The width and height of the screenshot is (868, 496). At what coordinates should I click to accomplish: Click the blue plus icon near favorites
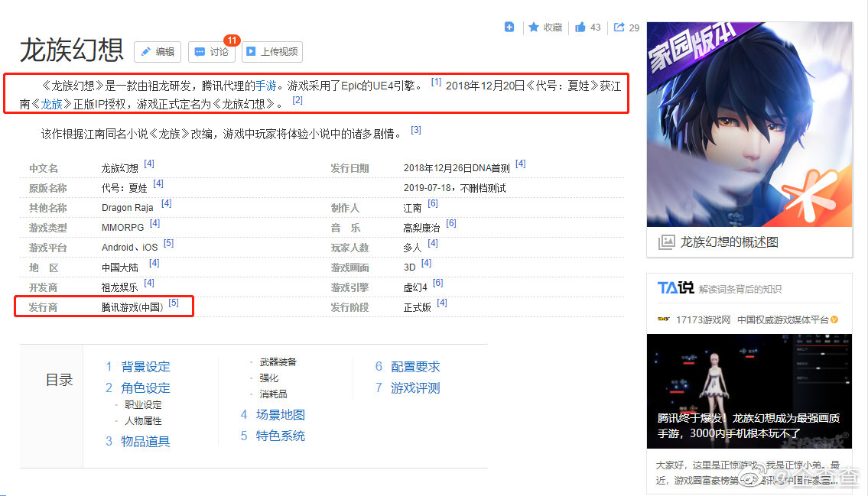509,27
